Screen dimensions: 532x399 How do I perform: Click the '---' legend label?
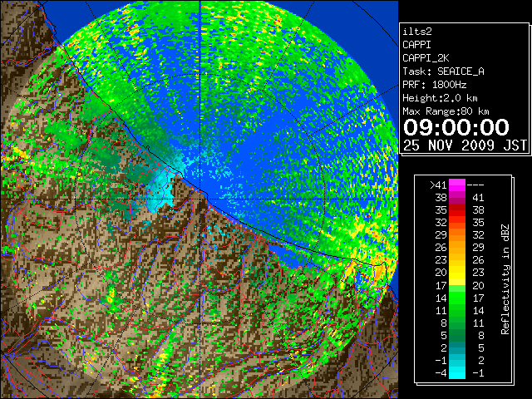point(475,185)
